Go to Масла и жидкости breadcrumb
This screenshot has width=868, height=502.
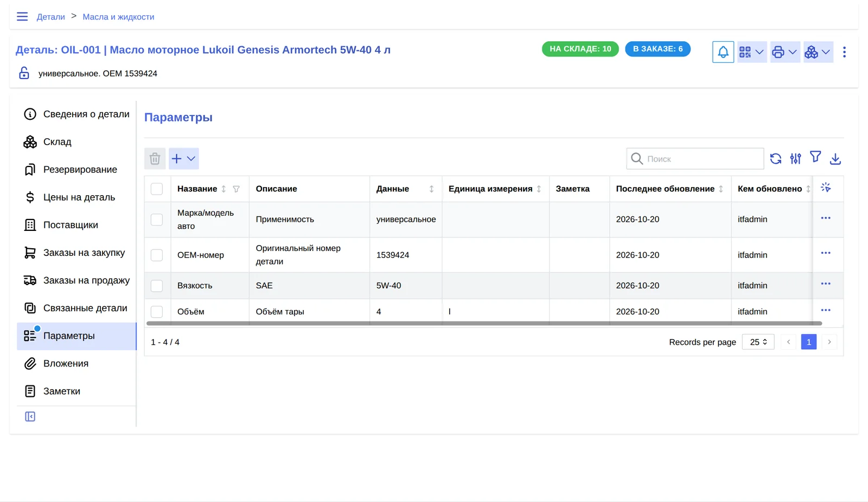pos(118,17)
